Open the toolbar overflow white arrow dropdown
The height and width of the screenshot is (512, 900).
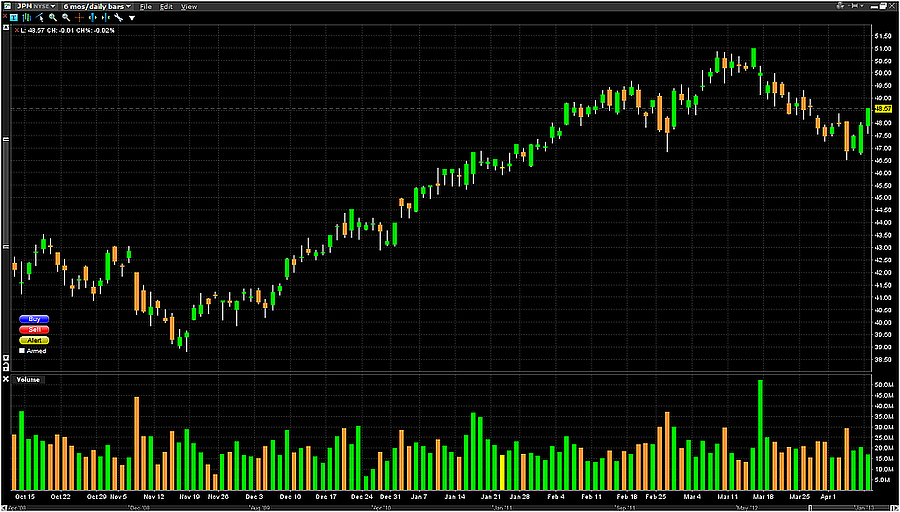coord(131,18)
